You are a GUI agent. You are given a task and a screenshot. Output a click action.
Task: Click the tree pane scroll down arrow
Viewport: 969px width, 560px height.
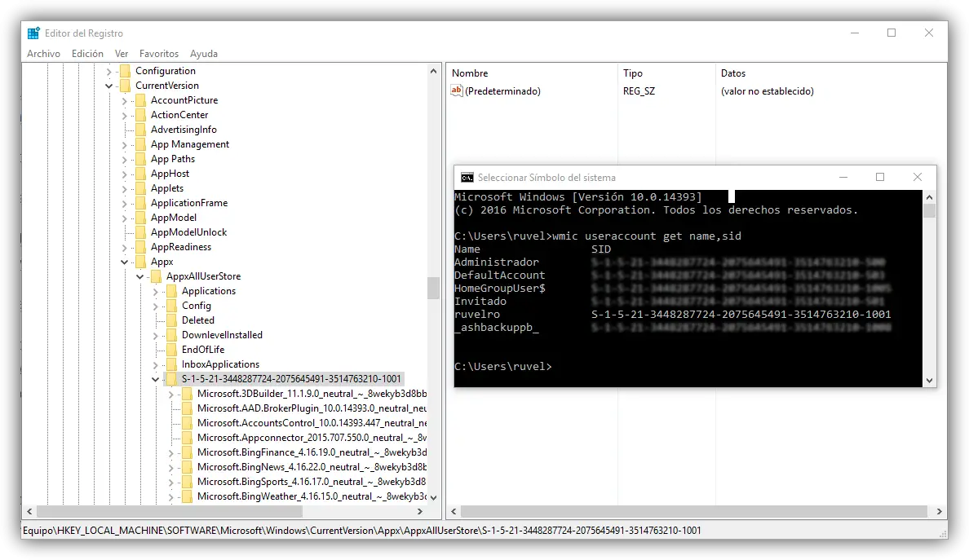pos(433,497)
